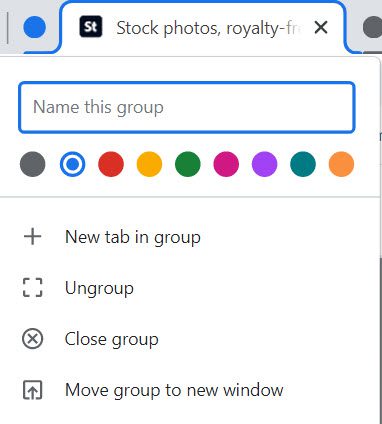Choose the selected blue group color
The image size is (382, 424).
[73, 164]
